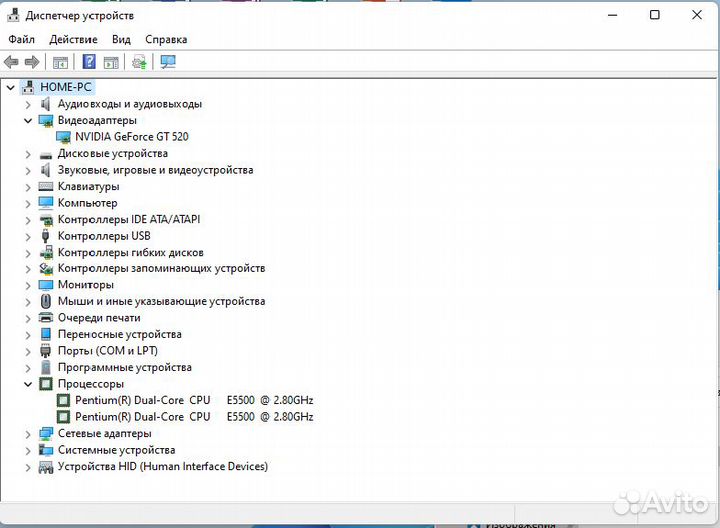
Task: Click the Переносные устройства icon
Action: [x=46, y=334]
